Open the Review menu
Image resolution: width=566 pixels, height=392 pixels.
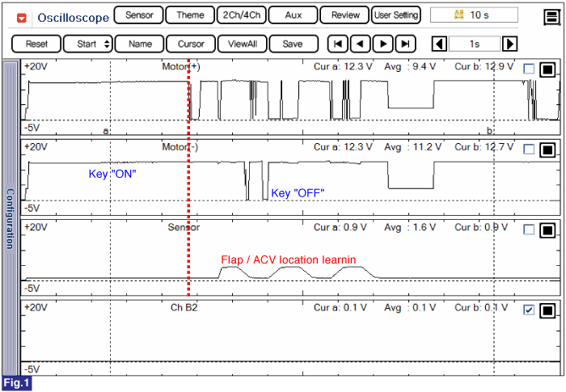coord(345,15)
